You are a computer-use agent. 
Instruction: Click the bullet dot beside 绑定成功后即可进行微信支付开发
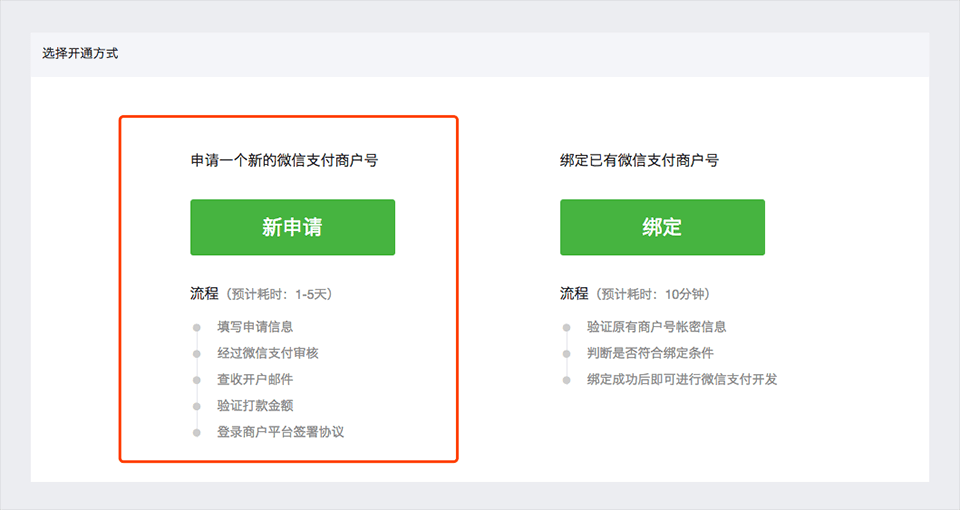pos(566,380)
